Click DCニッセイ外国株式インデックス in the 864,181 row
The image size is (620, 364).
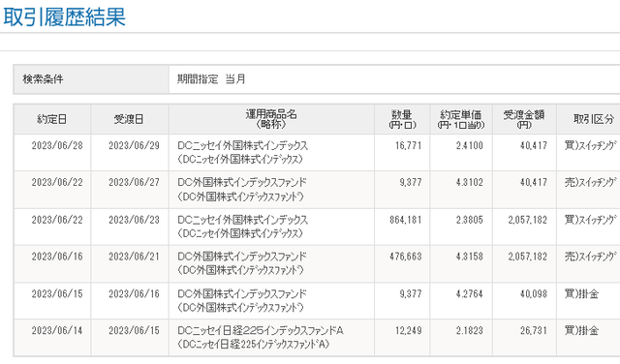(243, 220)
